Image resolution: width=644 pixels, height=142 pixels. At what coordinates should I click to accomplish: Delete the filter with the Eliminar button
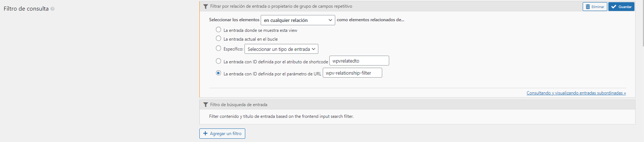(595, 7)
